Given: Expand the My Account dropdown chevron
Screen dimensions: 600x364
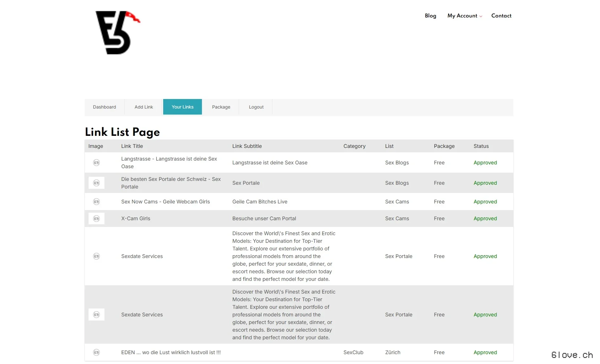Looking at the screenshot, I should click(x=481, y=16).
